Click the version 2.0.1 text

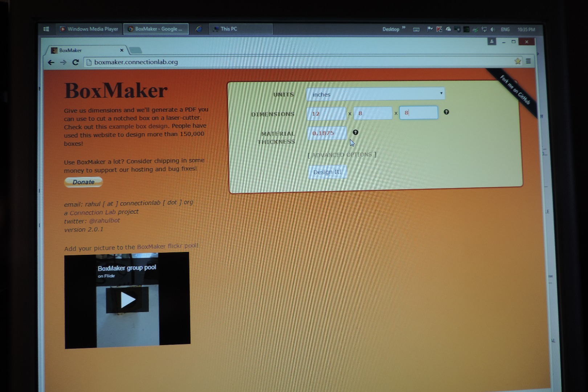[x=84, y=229]
